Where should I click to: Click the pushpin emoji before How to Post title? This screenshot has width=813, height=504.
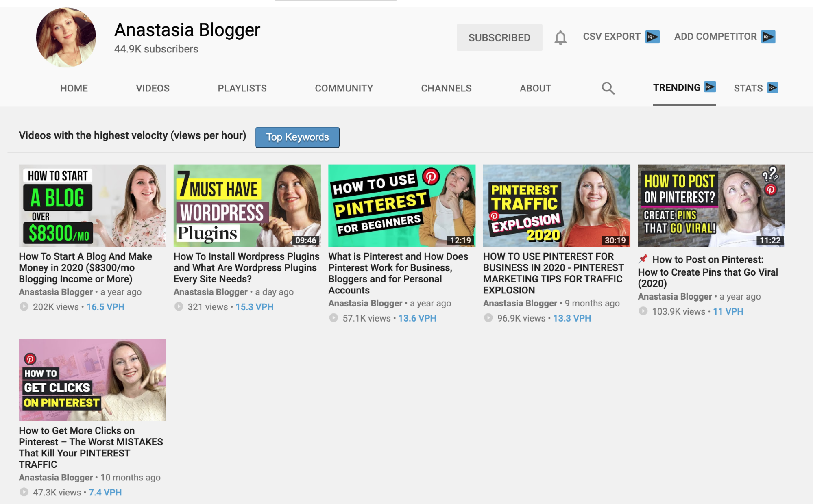[643, 259]
